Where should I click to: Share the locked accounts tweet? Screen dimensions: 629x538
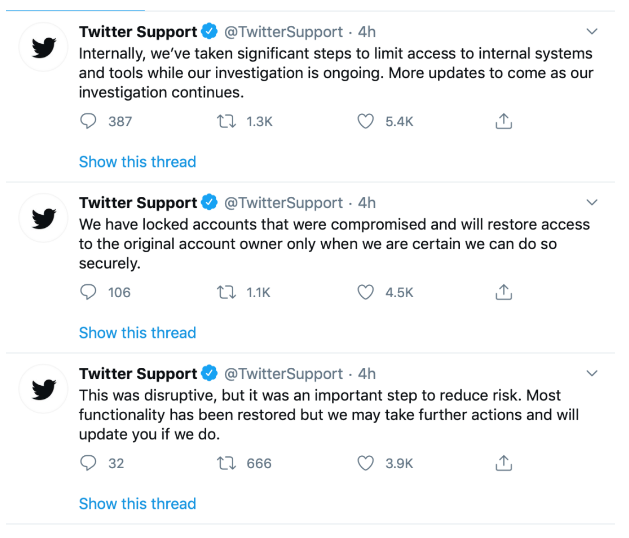503,292
